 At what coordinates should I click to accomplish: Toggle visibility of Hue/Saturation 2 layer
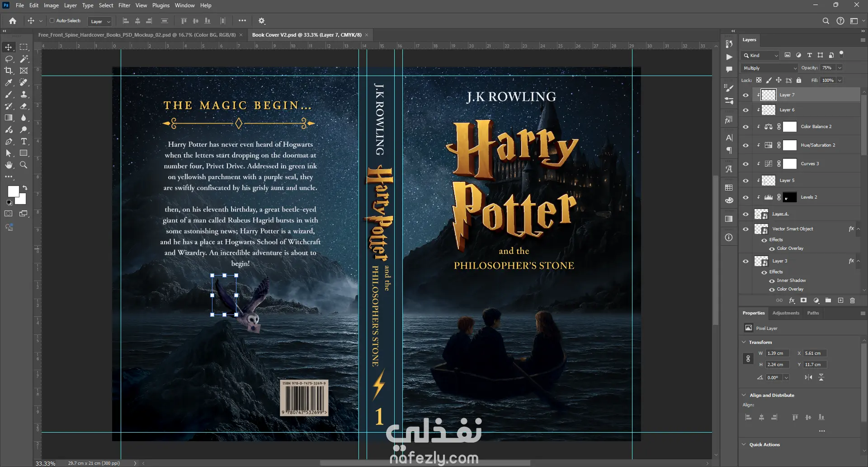pyautogui.click(x=746, y=145)
